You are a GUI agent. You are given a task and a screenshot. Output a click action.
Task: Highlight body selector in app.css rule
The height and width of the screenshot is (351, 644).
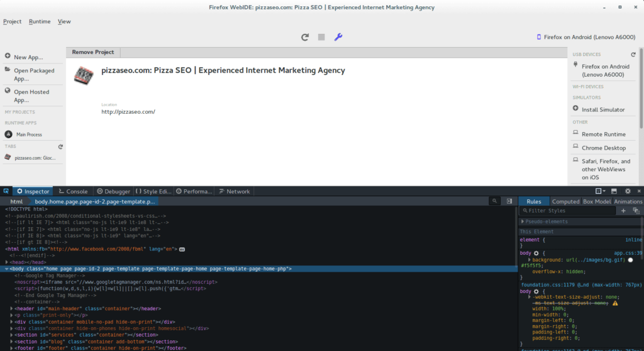pyautogui.click(x=525, y=253)
